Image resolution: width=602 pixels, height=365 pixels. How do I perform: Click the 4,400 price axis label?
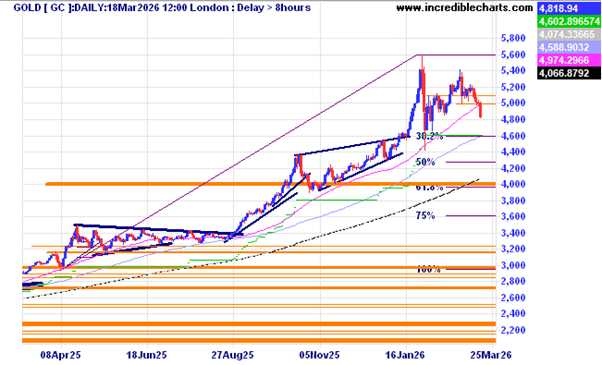pyautogui.click(x=513, y=152)
